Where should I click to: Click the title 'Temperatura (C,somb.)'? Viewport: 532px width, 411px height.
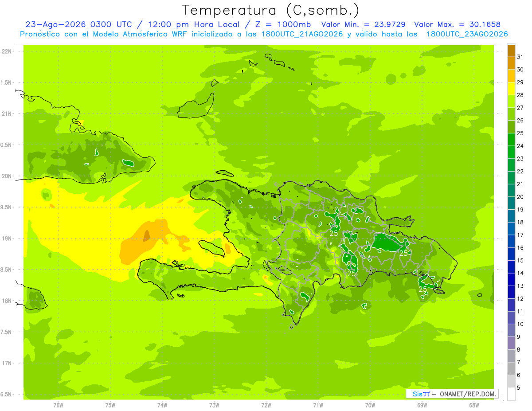[x=270, y=10]
